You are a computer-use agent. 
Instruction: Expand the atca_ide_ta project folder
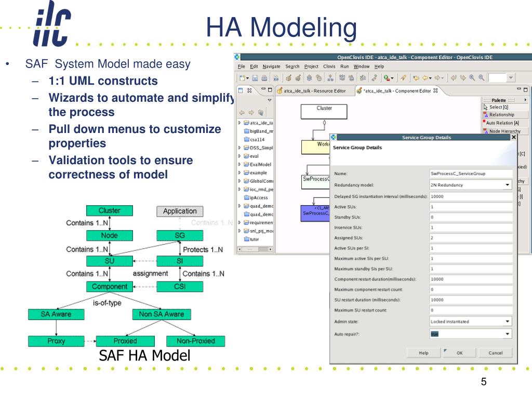tap(240, 123)
